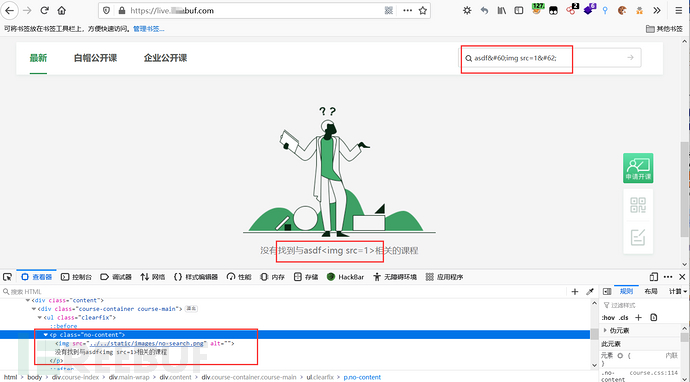Open the HackBar devtools tab
The image size is (690, 382).
(345, 277)
